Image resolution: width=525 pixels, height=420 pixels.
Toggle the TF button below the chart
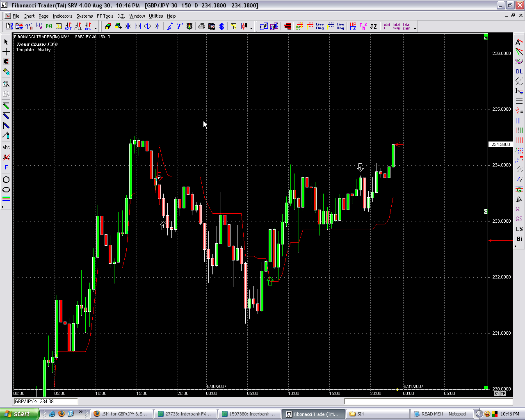coord(503,394)
